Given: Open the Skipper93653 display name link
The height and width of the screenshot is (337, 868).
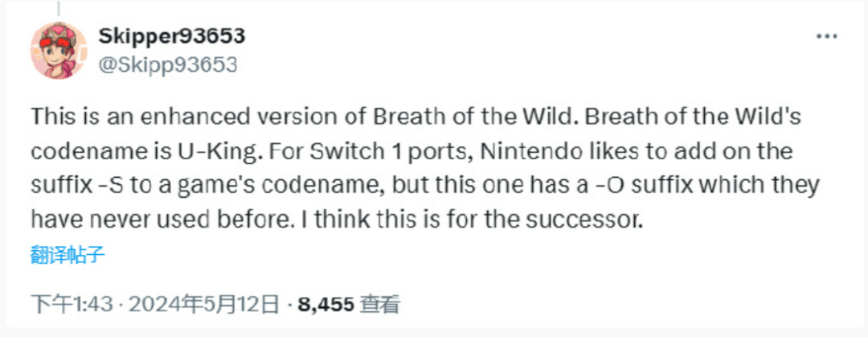Looking at the screenshot, I should coord(171,36).
